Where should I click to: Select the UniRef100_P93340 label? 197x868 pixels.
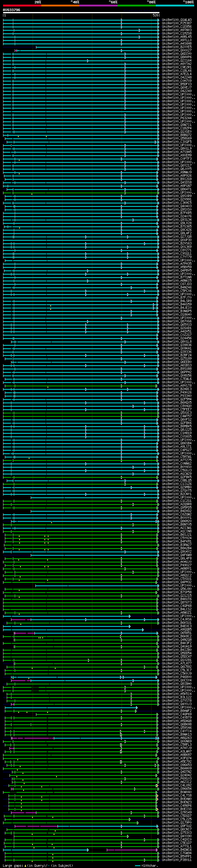177,396
